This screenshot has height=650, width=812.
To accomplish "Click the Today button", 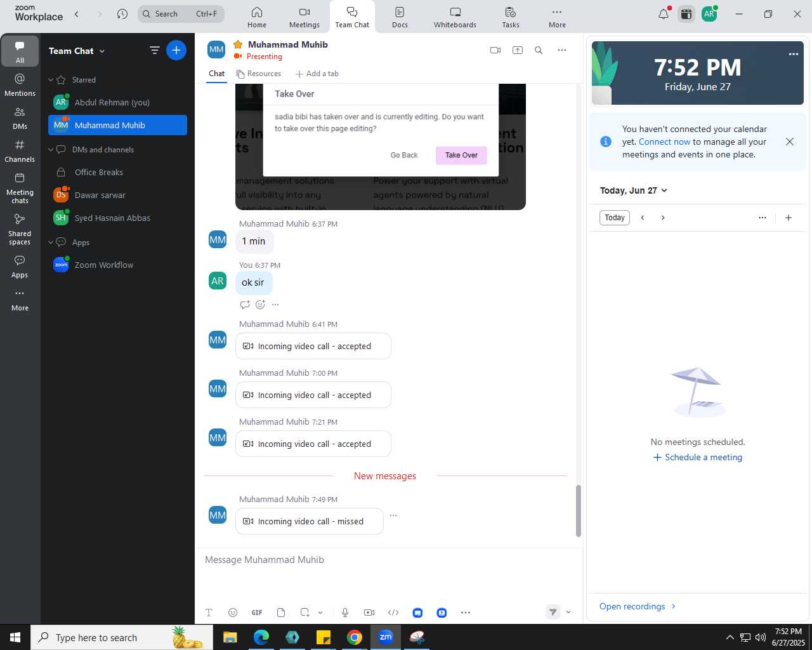I will pos(615,218).
